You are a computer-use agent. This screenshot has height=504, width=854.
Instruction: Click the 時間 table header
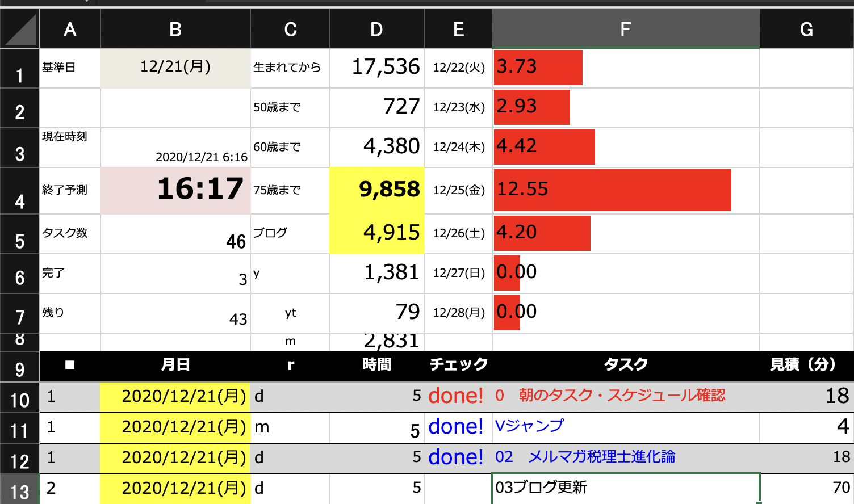click(377, 365)
